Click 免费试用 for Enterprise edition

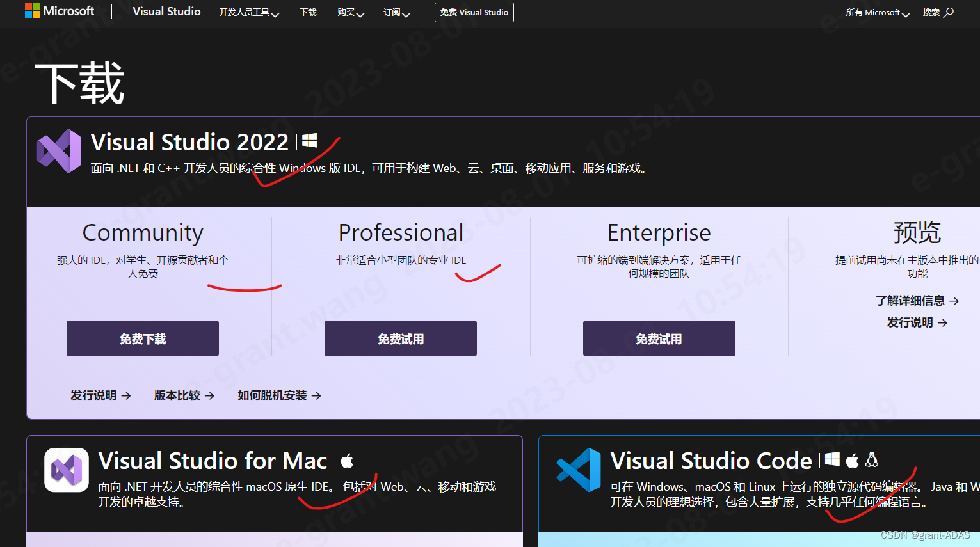click(659, 338)
